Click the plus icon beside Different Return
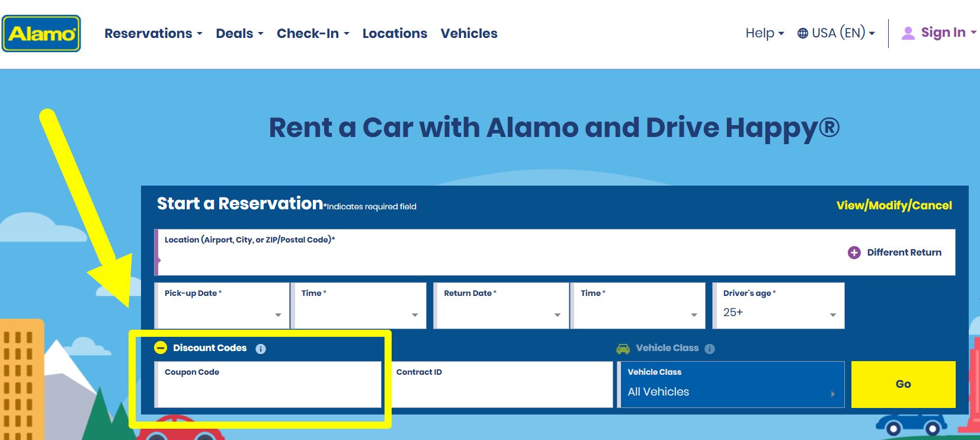Screen dimensions: 980x440 (854, 253)
